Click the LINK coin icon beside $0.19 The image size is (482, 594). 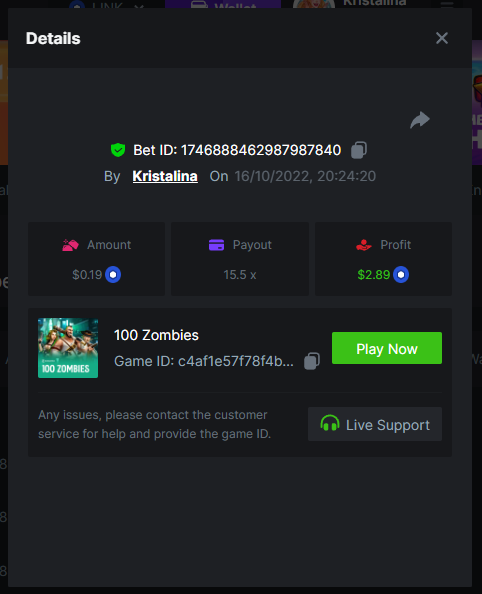[113, 275]
